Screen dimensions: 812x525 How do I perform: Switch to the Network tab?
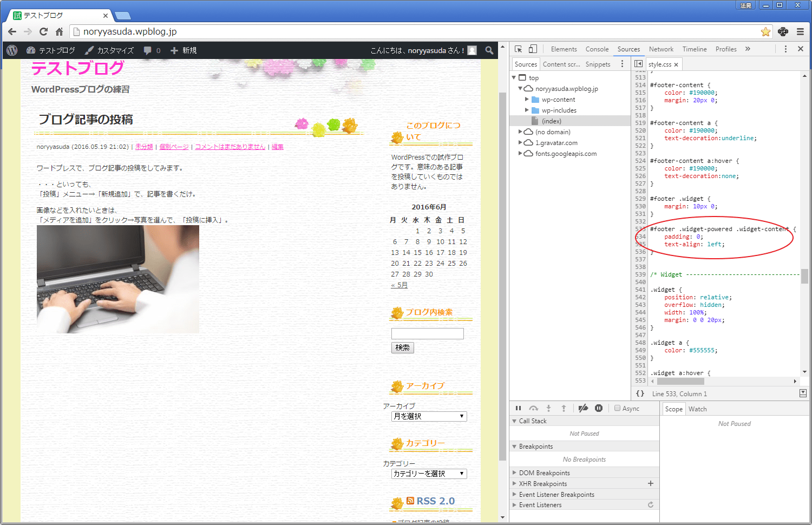pyautogui.click(x=661, y=49)
